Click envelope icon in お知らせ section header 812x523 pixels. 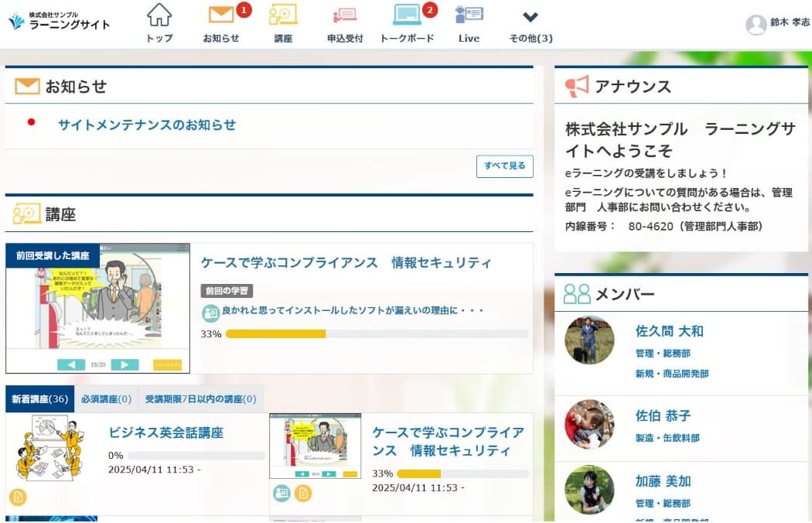click(27, 86)
